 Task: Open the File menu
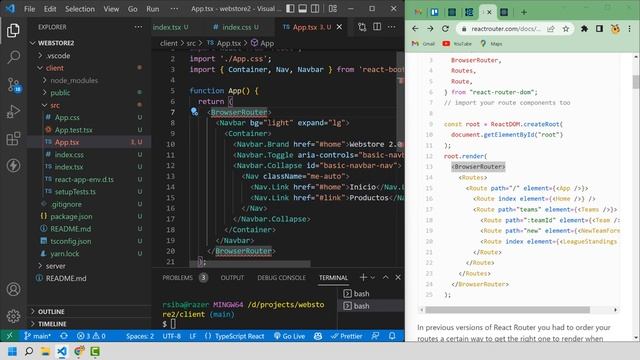click(x=29, y=9)
